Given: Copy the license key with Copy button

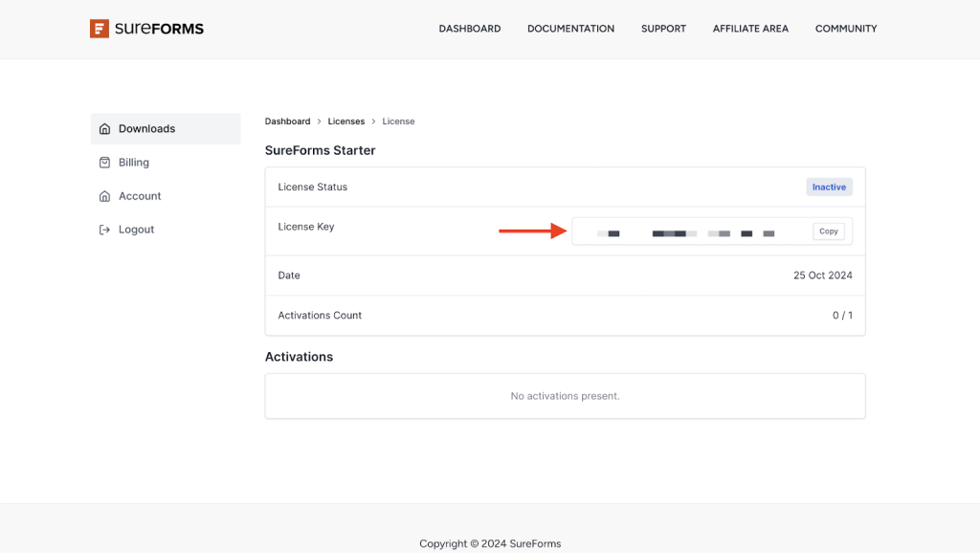Looking at the screenshot, I should click(829, 232).
